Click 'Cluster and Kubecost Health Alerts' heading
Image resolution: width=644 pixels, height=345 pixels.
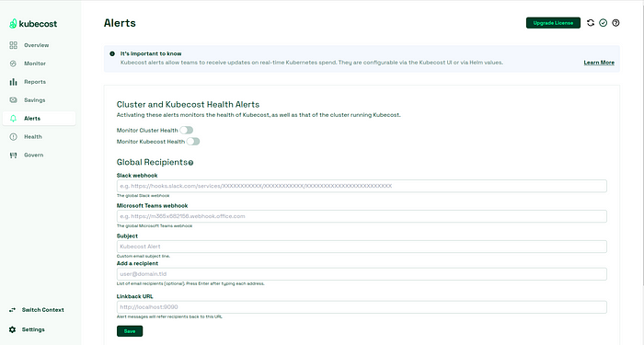(188, 105)
